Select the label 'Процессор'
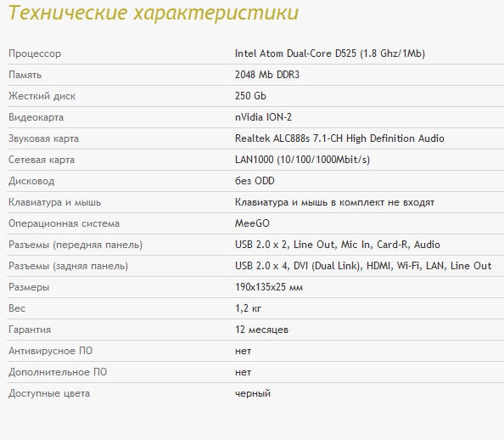 [x=35, y=54]
